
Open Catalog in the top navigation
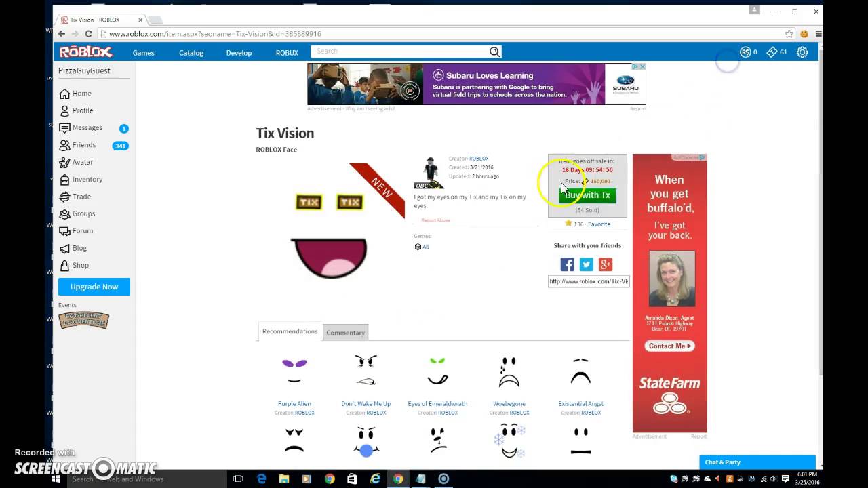point(191,53)
